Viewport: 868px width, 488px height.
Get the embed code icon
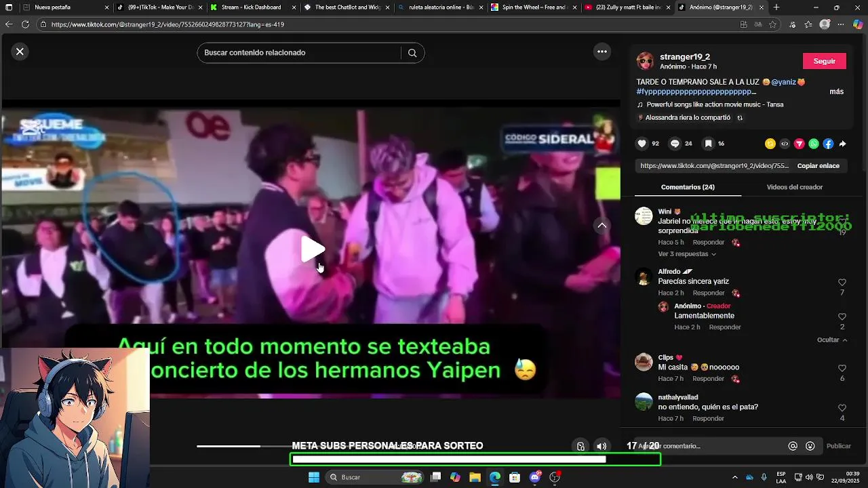click(x=785, y=144)
